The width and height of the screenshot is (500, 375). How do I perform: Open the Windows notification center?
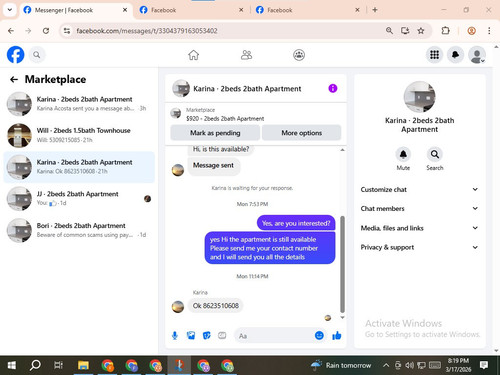484,365
